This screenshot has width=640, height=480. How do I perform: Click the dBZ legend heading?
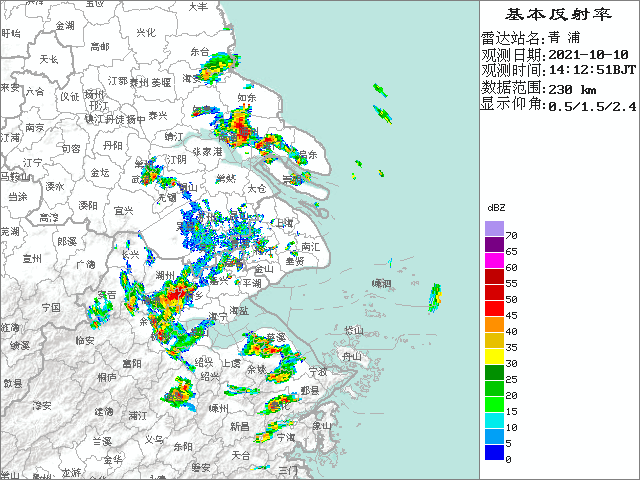[x=496, y=207]
